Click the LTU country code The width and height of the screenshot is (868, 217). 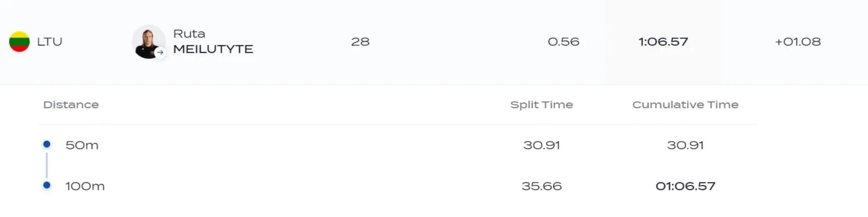49,42
